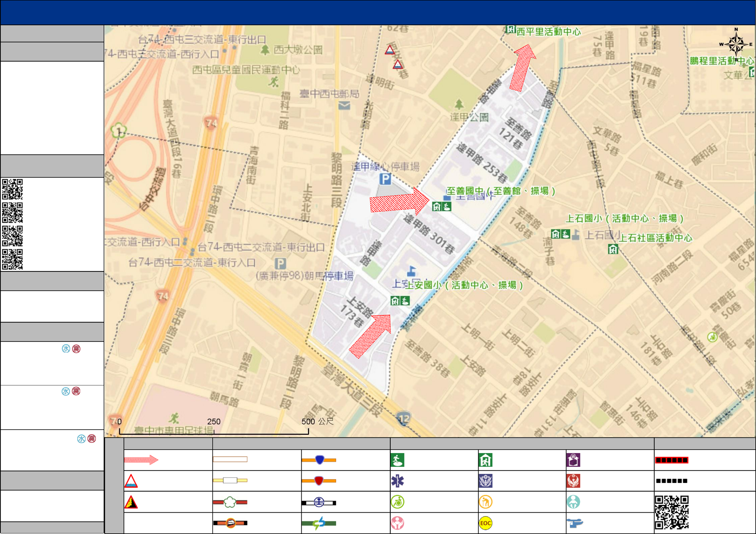
Task: Click the tree icon above 逢甲公園
Action: point(459,104)
